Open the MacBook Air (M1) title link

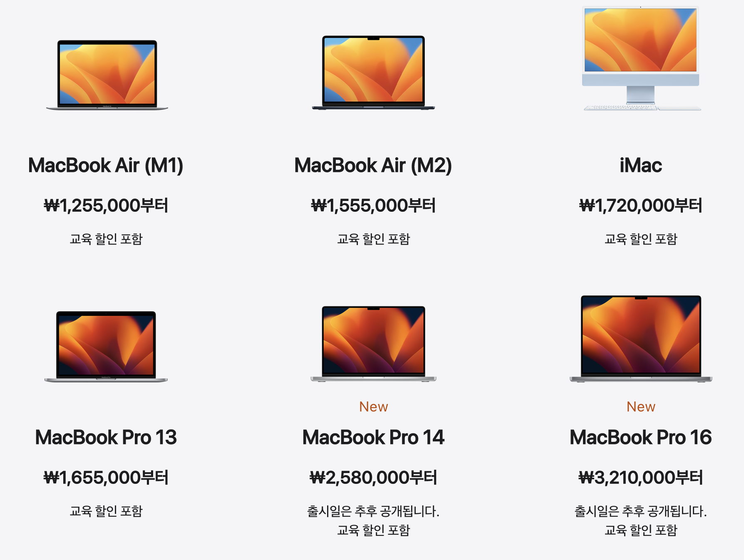pos(106,165)
